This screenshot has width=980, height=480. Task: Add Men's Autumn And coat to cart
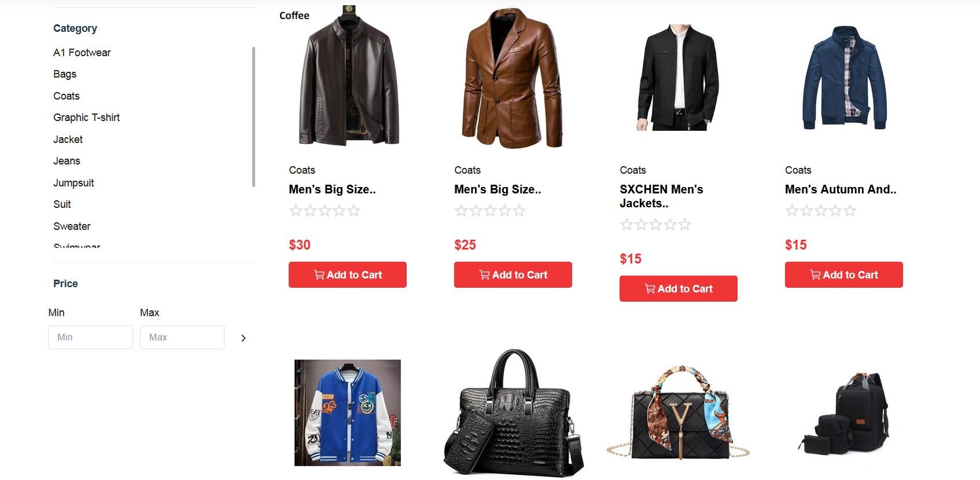[x=844, y=274]
